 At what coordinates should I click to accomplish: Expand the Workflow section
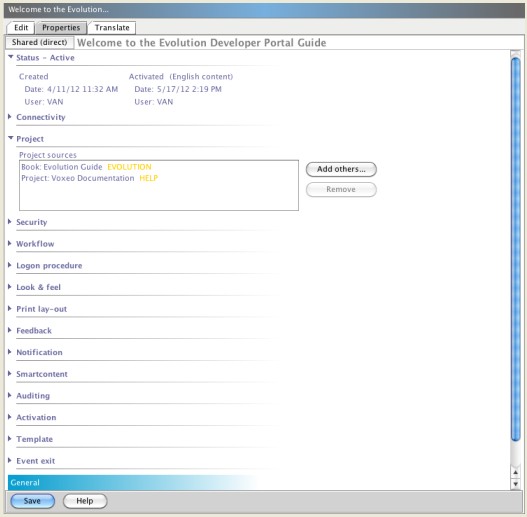pos(10,243)
